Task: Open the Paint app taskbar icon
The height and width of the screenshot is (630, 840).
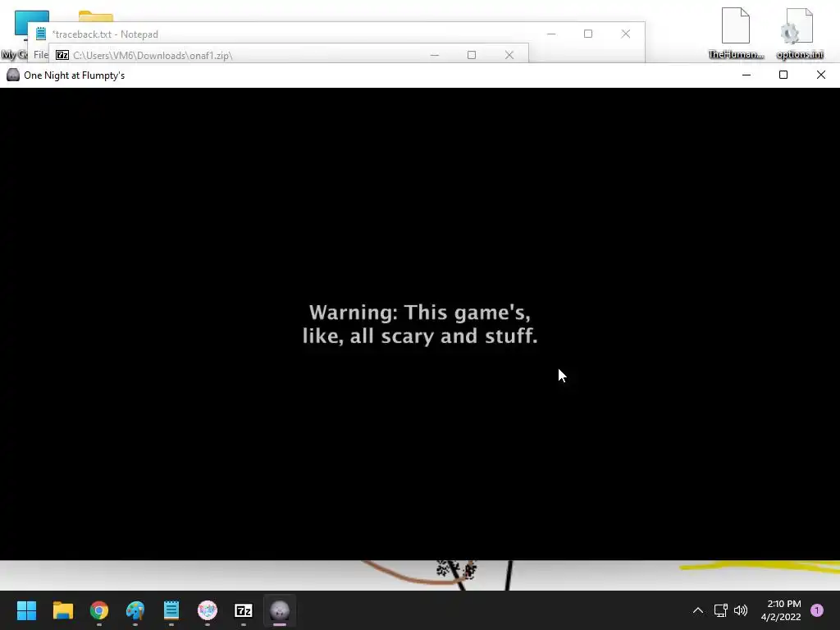Action: [x=135, y=610]
